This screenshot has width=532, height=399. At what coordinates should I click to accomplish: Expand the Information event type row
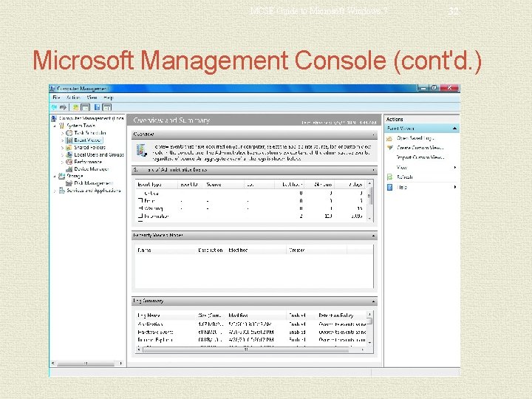coord(140,216)
